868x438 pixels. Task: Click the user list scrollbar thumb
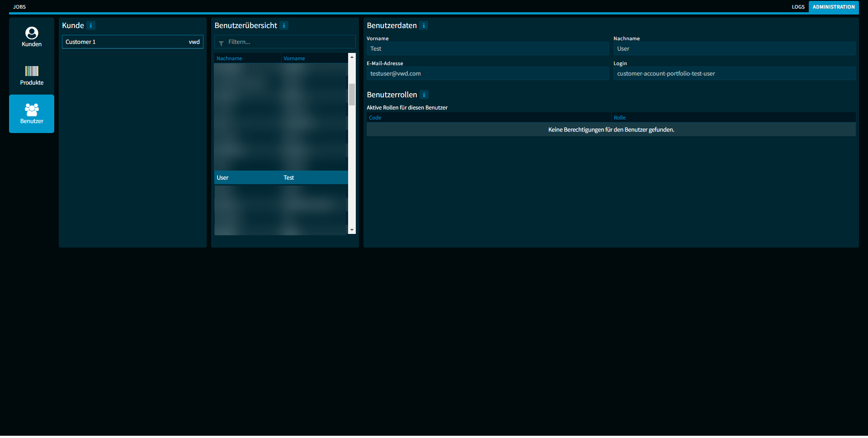[352, 94]
